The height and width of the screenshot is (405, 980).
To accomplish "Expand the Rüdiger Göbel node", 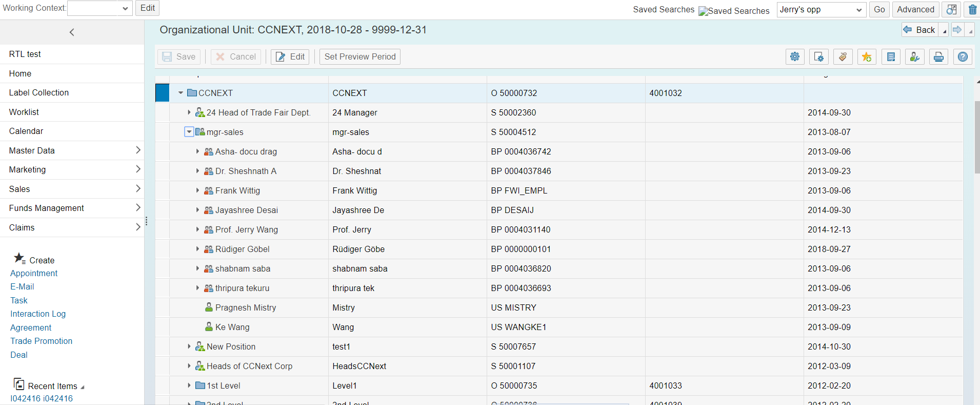I will (x=197, y=249).
